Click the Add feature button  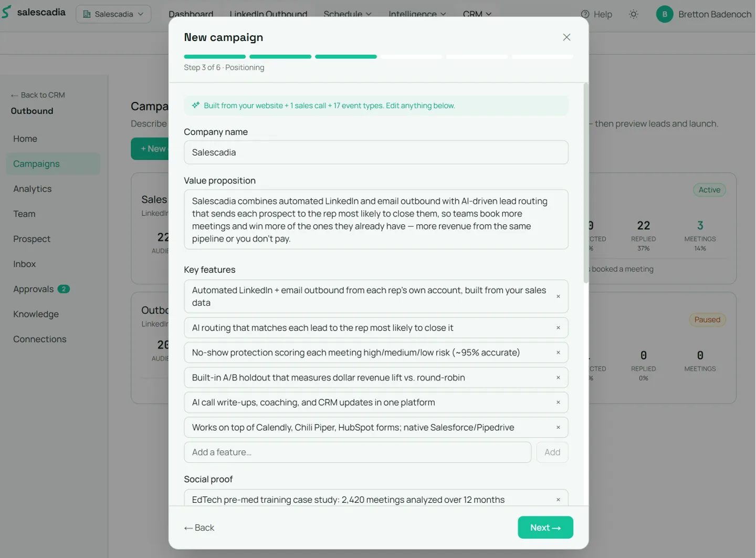552,452
